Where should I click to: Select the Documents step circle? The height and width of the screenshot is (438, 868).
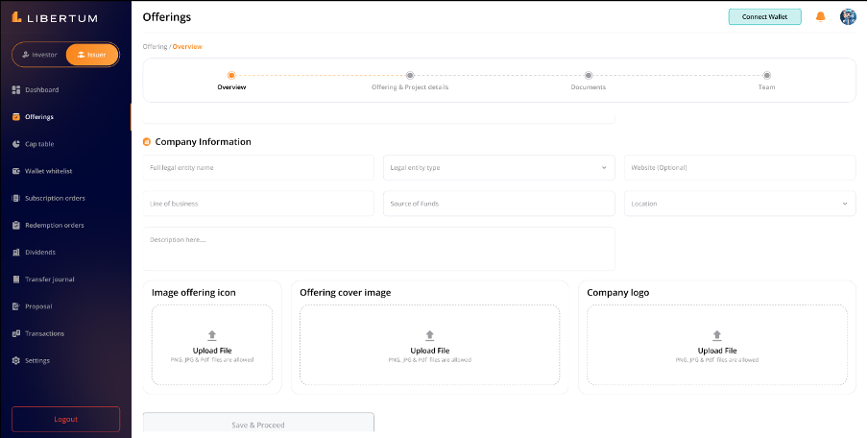[588, 75]
